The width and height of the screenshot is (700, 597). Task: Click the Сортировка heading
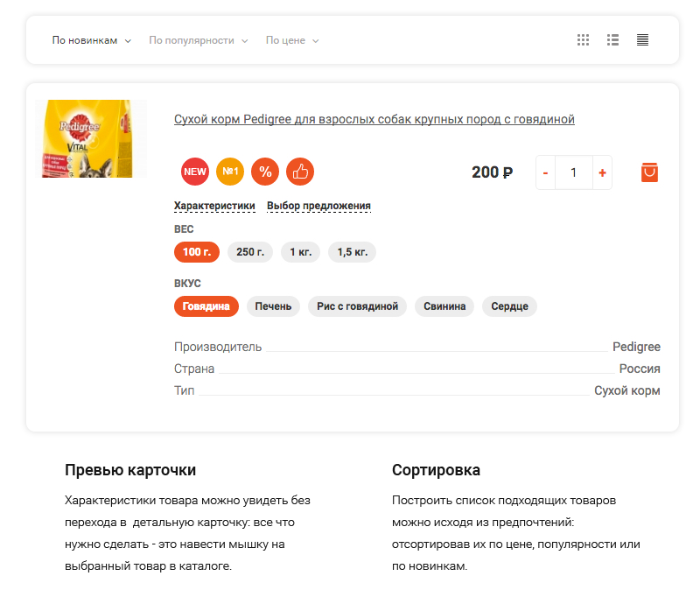[436, 470]
